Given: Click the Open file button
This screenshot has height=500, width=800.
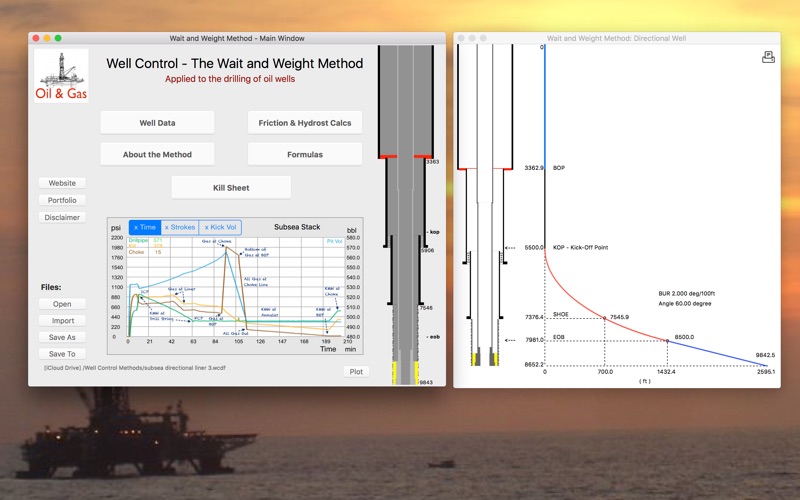Looking at the screenshot, I should [x=62, y=304].
